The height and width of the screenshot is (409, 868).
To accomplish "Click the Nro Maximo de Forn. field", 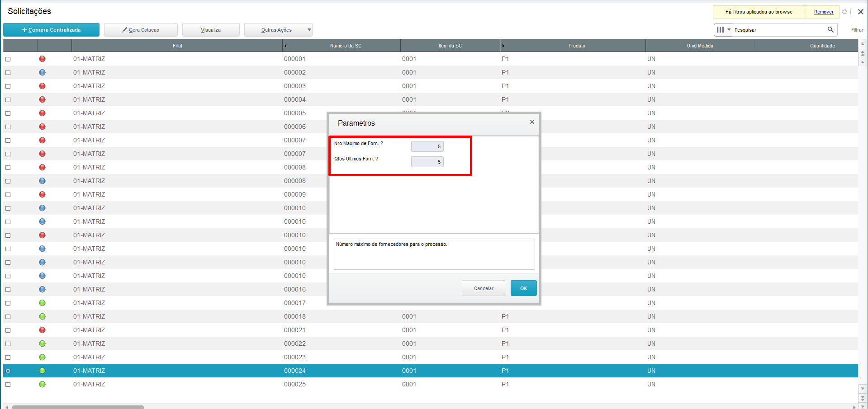I will coord(427,146).
